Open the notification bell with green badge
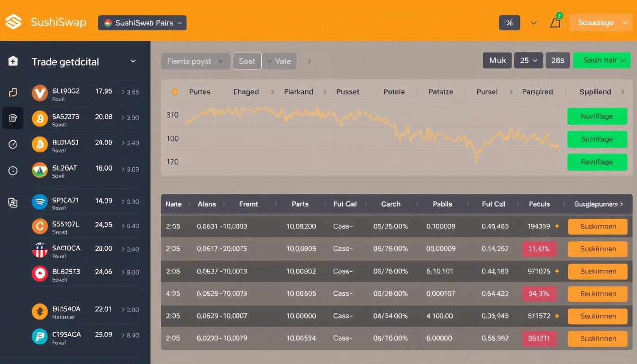The width and height of the screenshot is (637, 364). pos(555,22)
